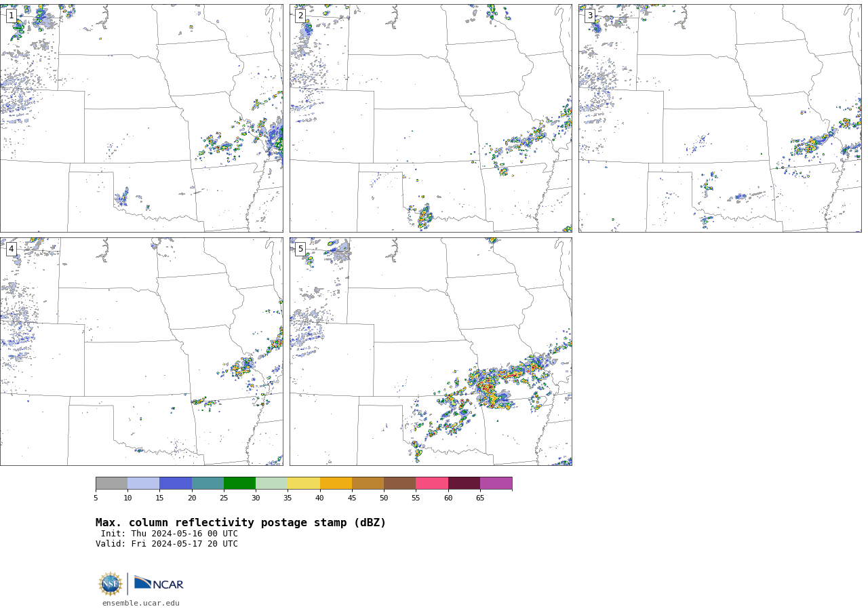Click the pale green 30-35 dBZ swatch
868x611 pixels.
tap(272, 483)
